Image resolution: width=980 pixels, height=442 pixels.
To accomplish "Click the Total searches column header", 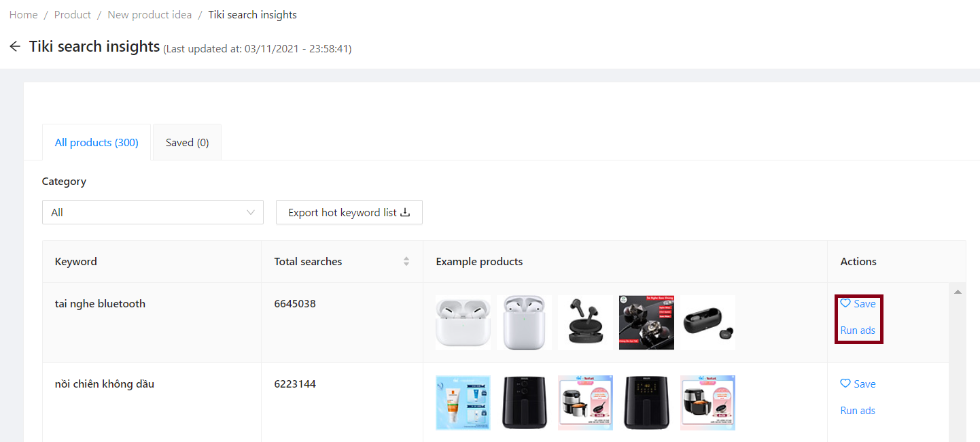I will [x=309, y=261].
